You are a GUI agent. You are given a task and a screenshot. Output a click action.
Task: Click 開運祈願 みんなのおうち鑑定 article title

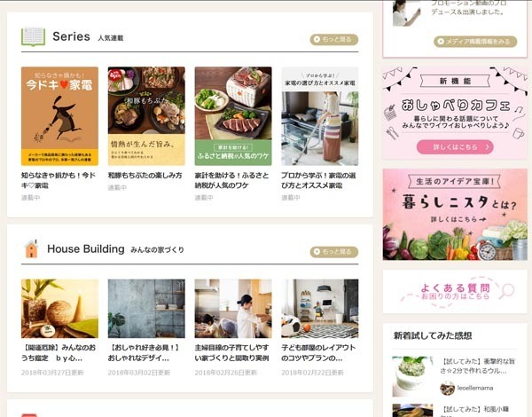59,353
